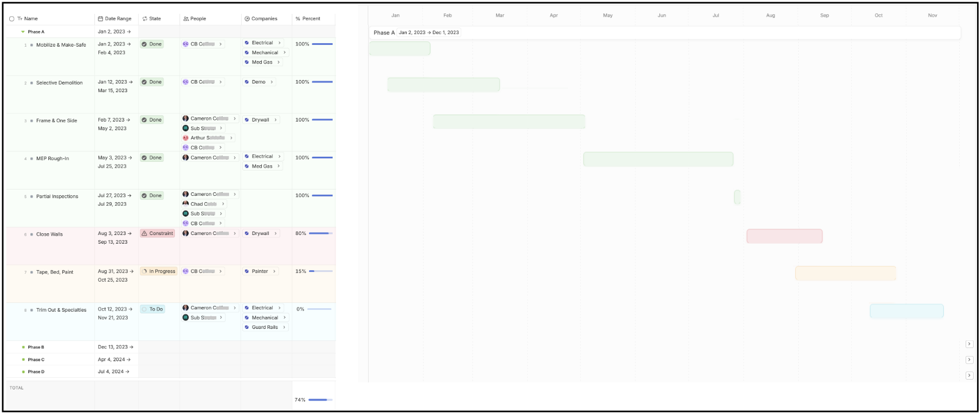This screenshot has height=413, width=980.
Task: Click CB avatar in Selective Demolition row
Action: [186, 82]
